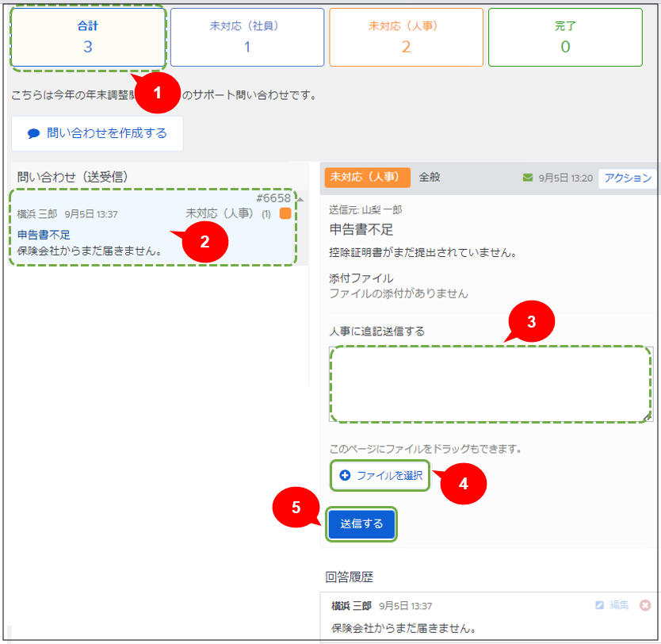The width and height of the screenshot is (661, 644).
Task: Click the green mail envelope icon
Action: [528, 178]
